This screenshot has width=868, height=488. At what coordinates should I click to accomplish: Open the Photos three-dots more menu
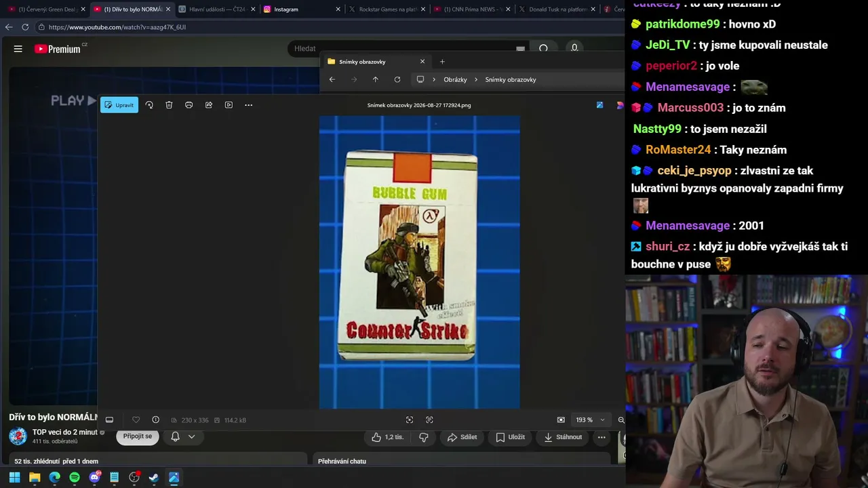[248, 105]
